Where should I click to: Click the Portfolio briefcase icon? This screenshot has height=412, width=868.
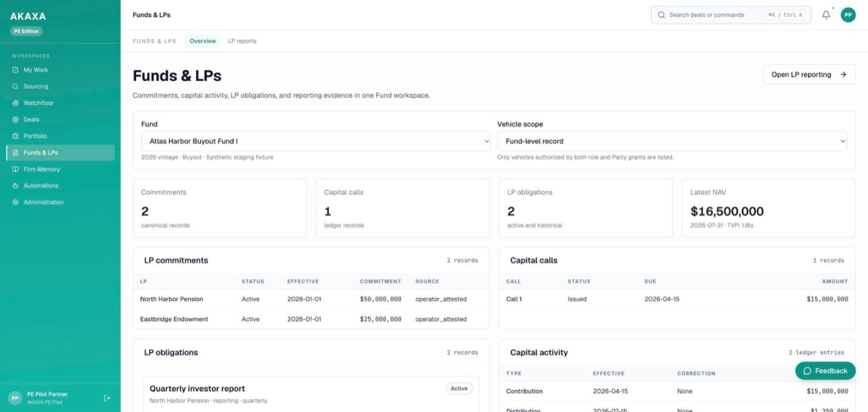pyautogui.click(x=16, y=136)
